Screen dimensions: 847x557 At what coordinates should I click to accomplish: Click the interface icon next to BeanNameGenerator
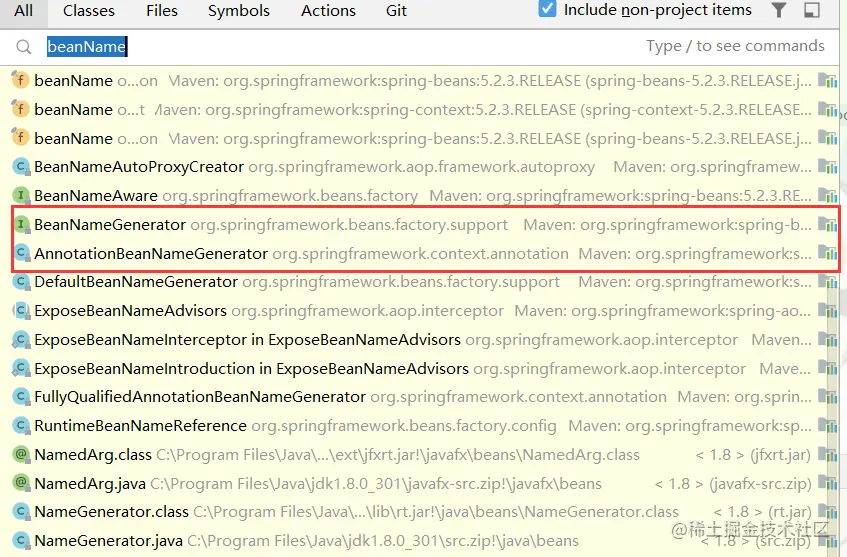click(21, 224)
